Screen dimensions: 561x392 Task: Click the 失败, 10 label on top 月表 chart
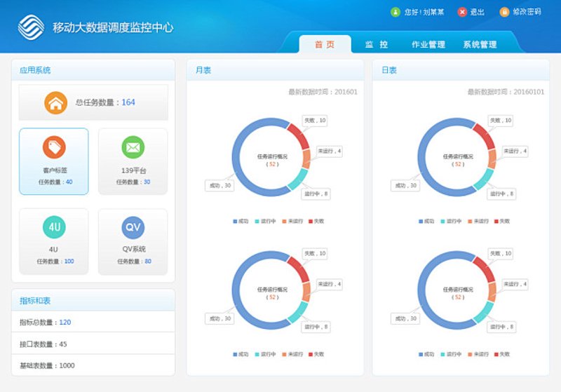315,121
